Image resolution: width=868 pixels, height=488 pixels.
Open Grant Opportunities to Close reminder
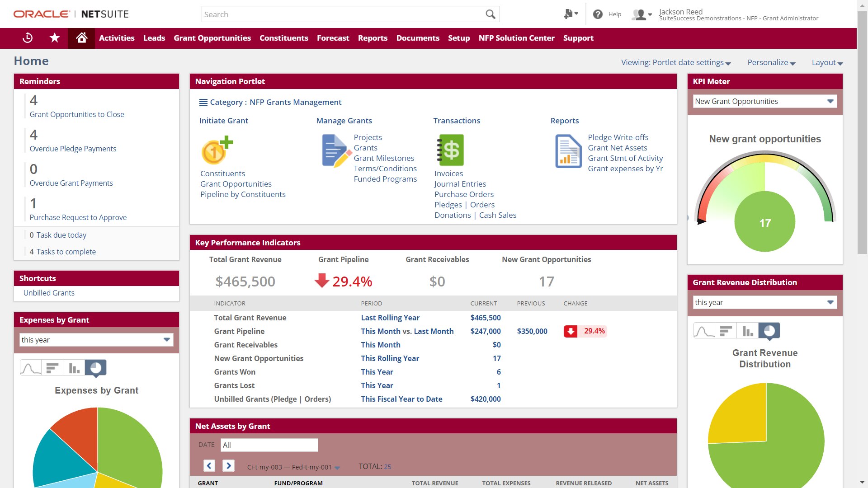click(77, 115)
